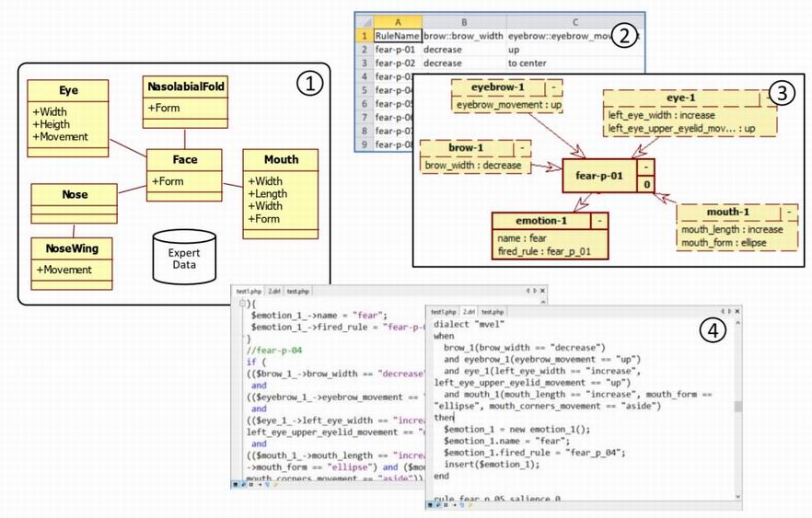Select the Face class title
812x518 pixels.
[x=184, y=159]
